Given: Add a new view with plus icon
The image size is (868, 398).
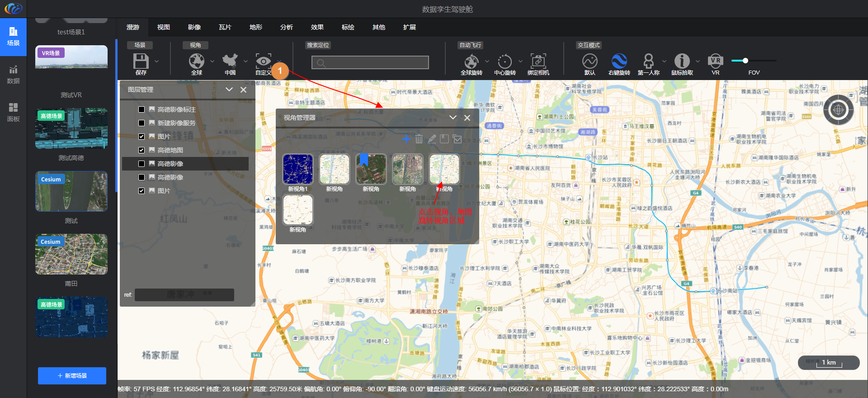Looking at the screenshot, I should [406, 139].
